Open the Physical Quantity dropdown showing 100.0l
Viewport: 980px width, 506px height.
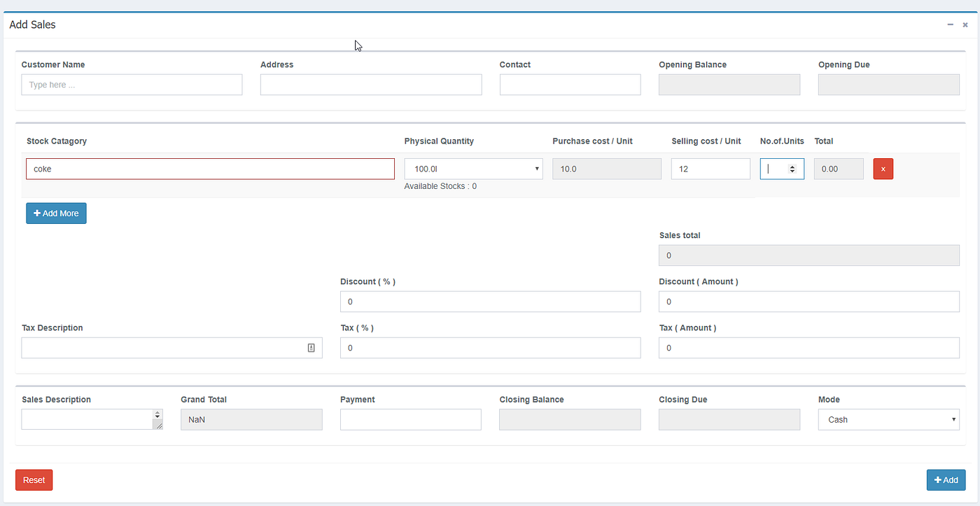tap(473, 169)
